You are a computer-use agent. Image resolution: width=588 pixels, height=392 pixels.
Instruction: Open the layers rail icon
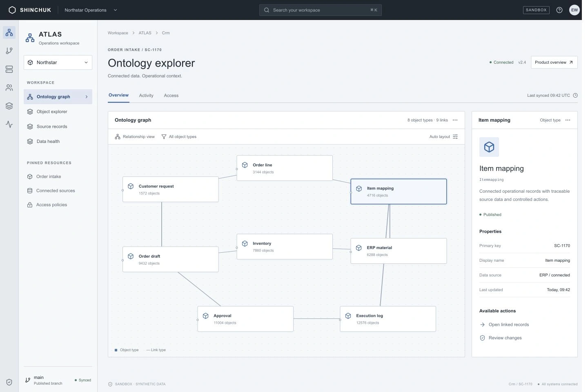[9, 106]
